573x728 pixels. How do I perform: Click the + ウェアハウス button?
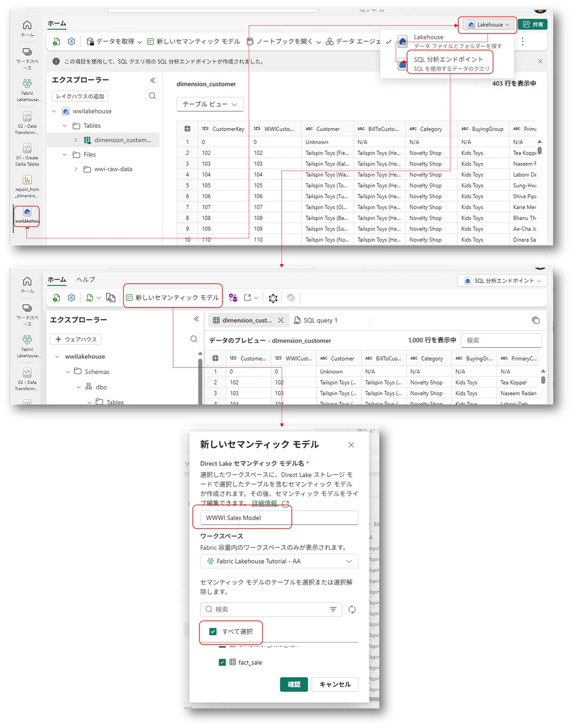point(75,339)
